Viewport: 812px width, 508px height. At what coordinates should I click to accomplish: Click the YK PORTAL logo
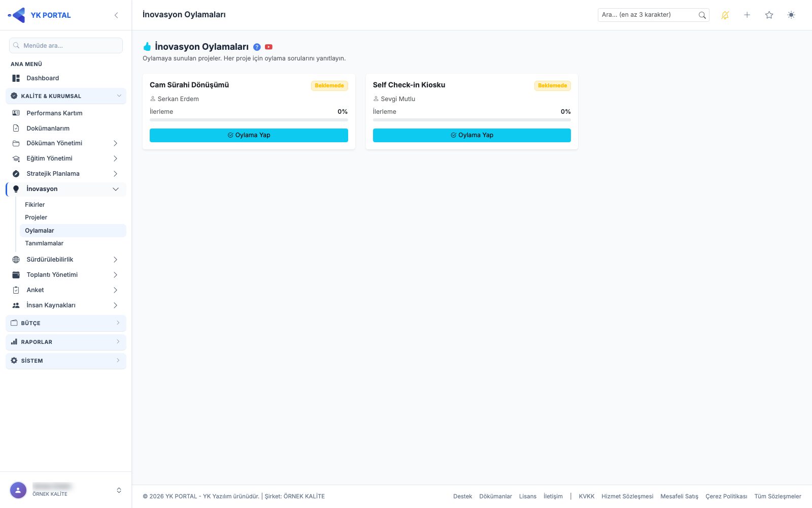pyautogui.click(x=39, y=15)
